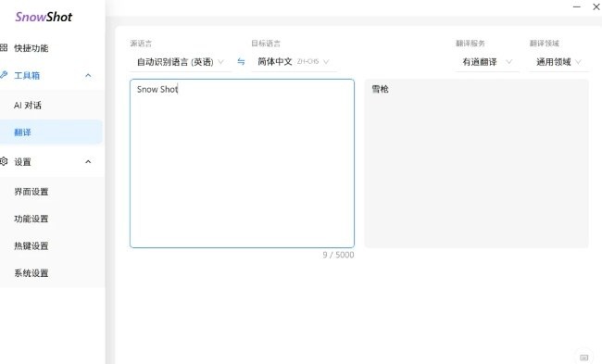
Task: Click the gear icon beside 设置
Action: pos(4,161)
